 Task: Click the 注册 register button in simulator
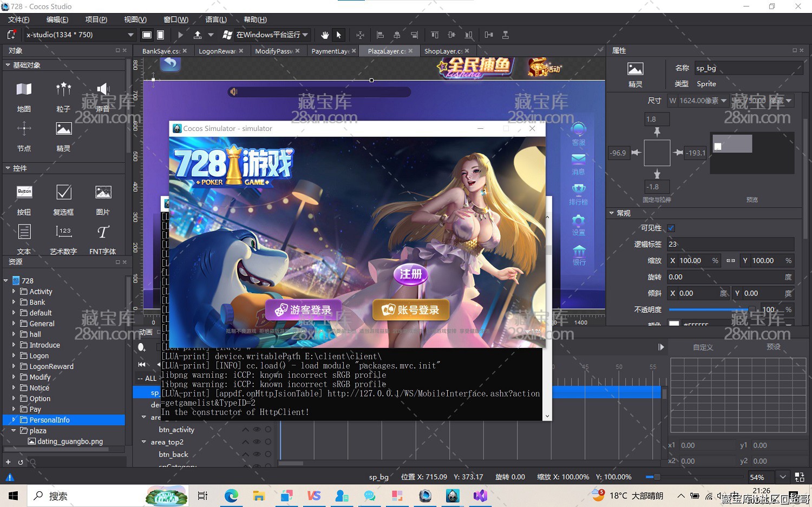pos(410,274)
